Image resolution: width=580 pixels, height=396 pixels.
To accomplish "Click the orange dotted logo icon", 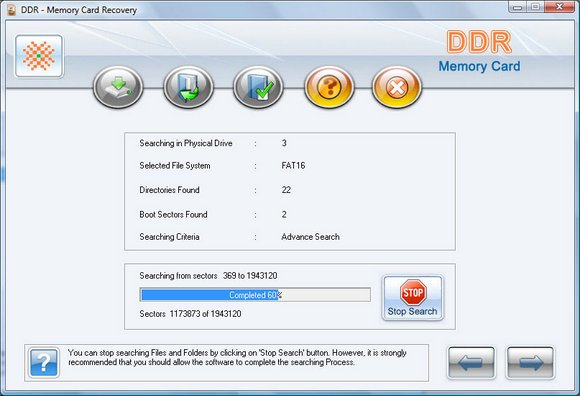I will pos(39,56).
